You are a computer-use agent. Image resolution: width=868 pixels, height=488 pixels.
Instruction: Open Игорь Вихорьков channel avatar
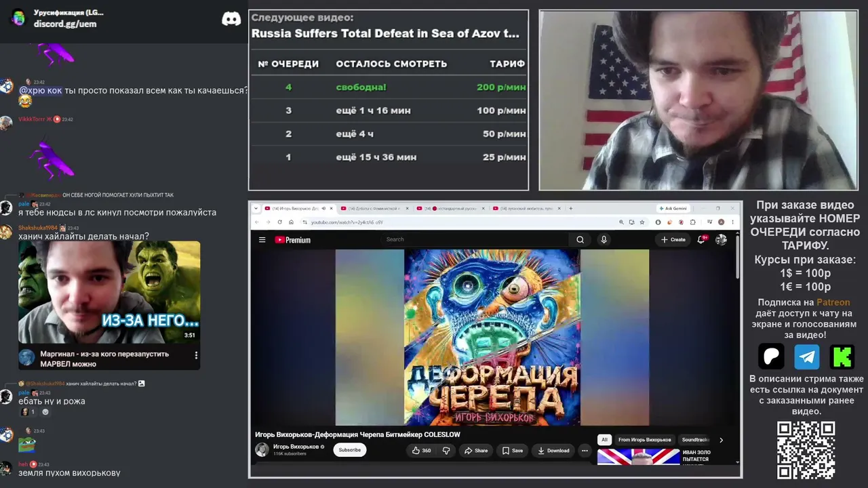[262, 449]
